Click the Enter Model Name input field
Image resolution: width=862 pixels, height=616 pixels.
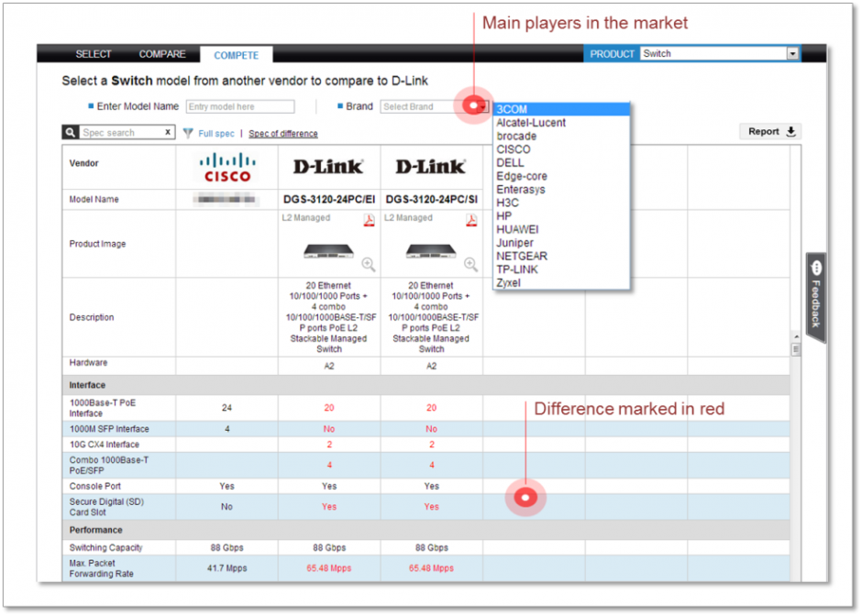[240, 106]
